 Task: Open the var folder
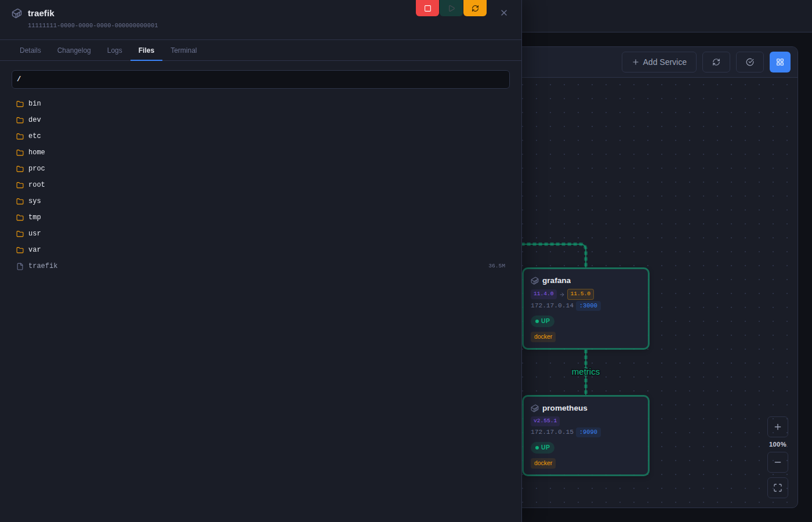tap(260, 250)
